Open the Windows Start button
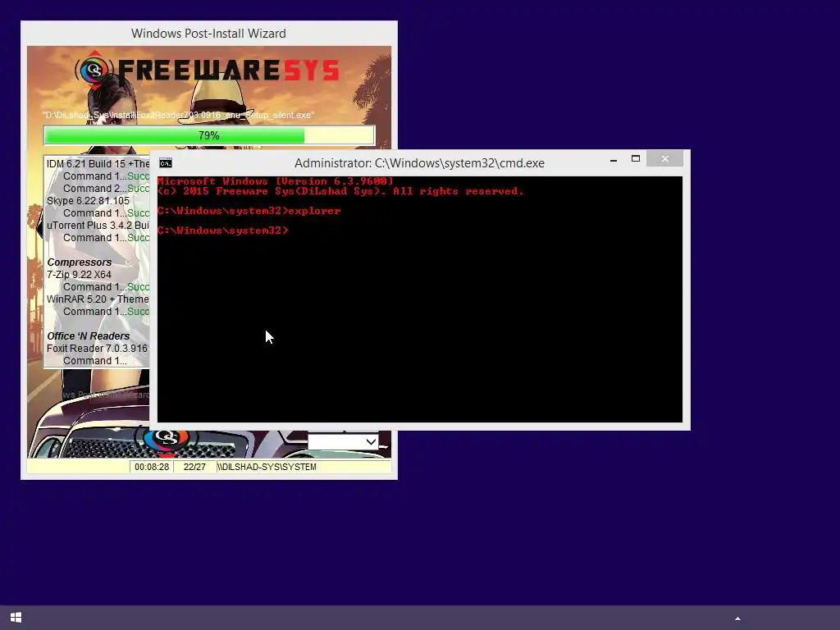 point(16,618)
